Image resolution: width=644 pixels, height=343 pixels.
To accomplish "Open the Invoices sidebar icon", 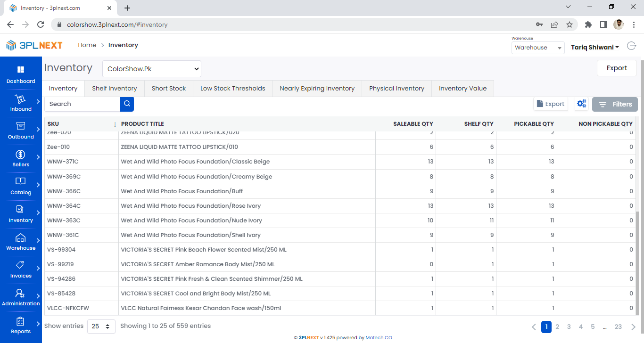I will tap(21, 265).
